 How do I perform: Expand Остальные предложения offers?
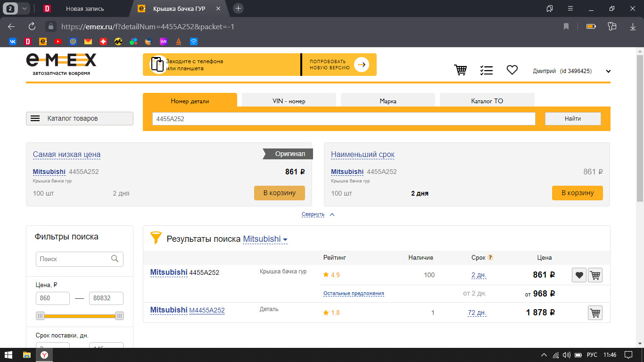(354, 293)
